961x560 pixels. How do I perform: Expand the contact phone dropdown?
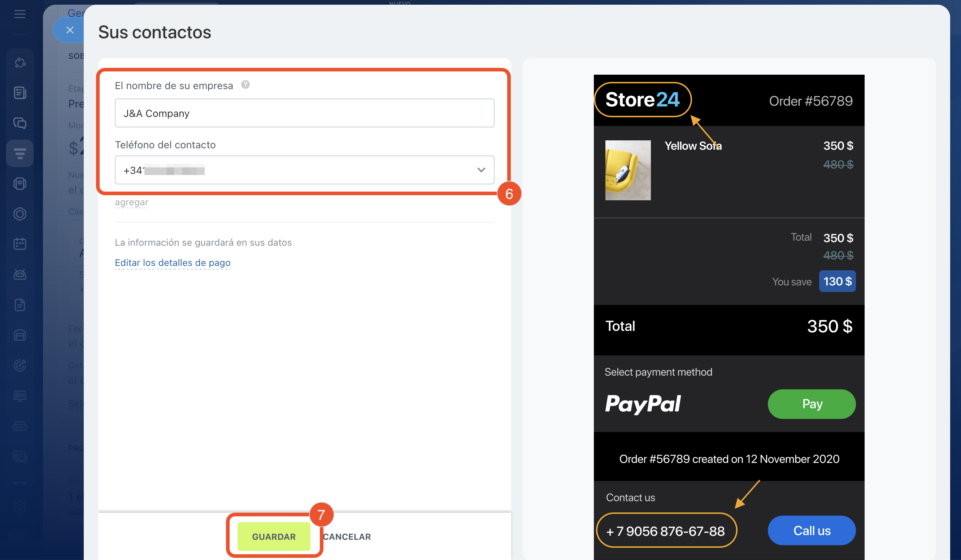481,170
